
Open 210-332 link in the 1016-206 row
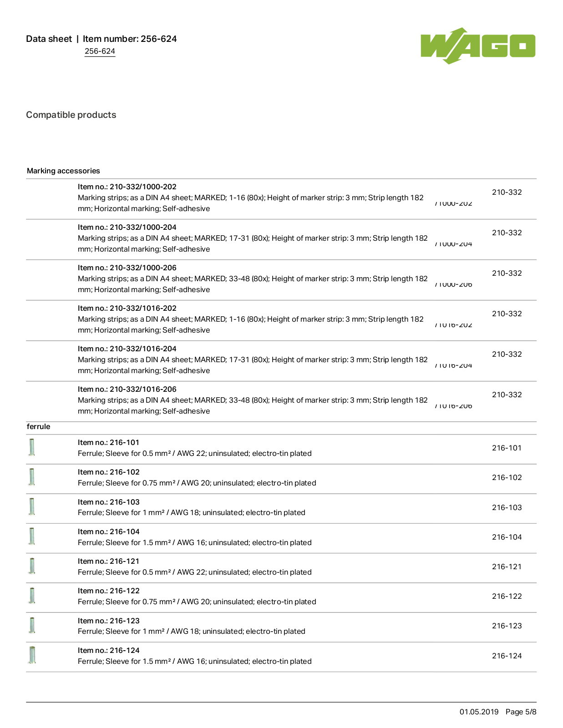tap(507, 394)
